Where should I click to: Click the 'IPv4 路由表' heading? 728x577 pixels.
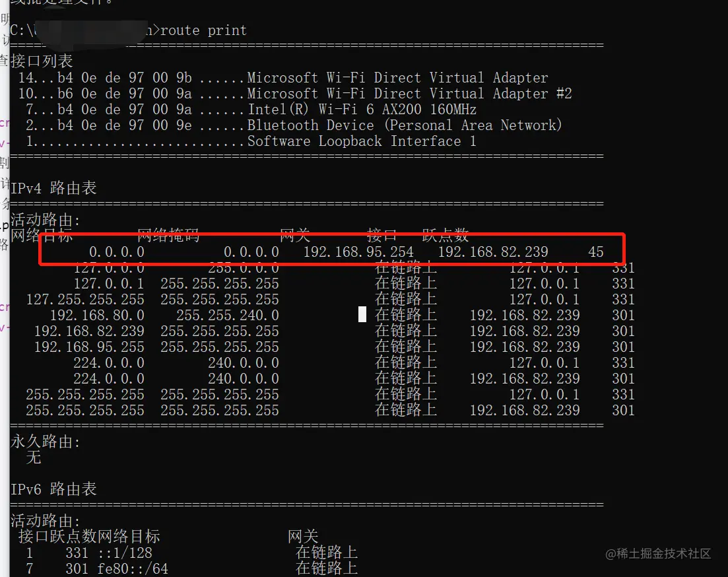pyautogui.click(x=53, y=188)
